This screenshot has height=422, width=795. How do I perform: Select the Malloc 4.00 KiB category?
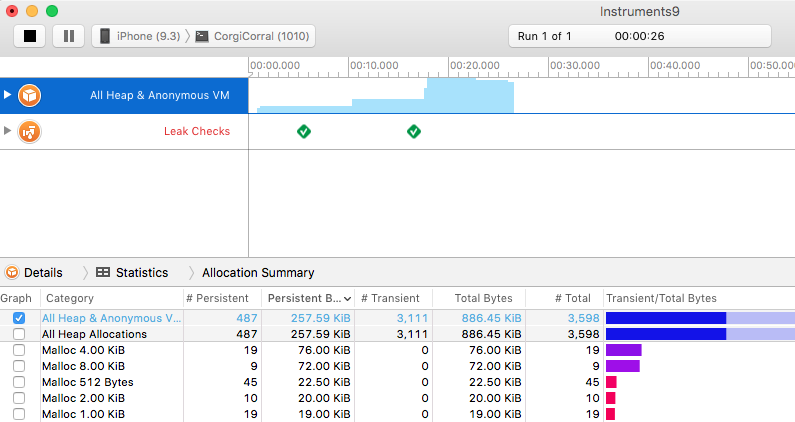click(x=83, y=350)
